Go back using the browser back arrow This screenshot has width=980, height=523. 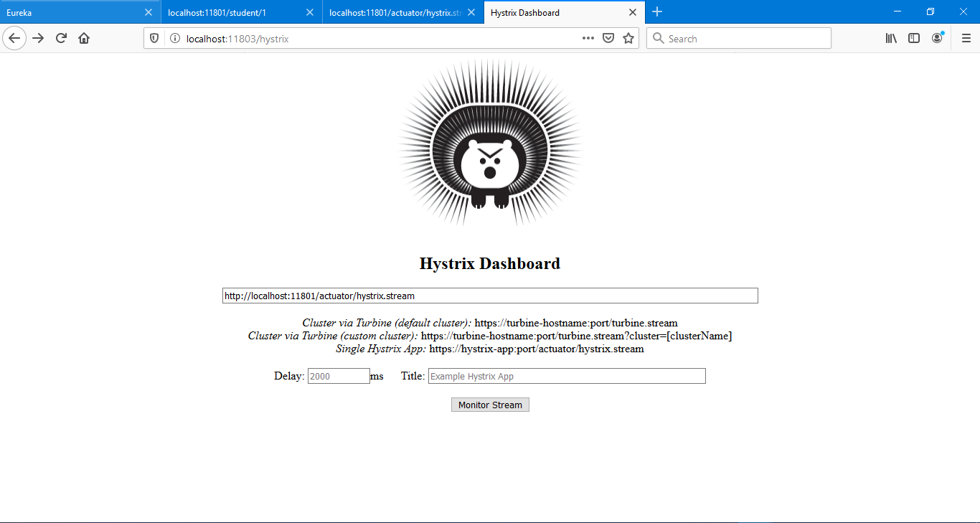coord(14,39)
